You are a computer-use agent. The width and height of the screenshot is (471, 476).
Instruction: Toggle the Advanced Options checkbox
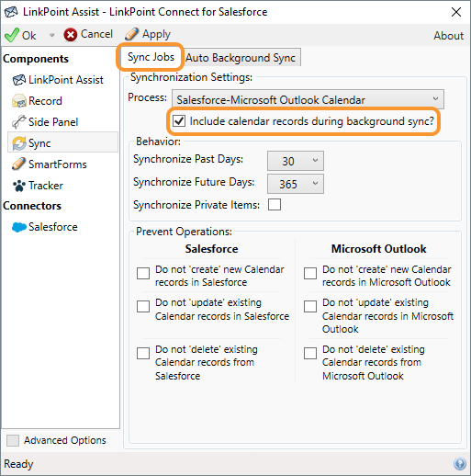point(13,440)
